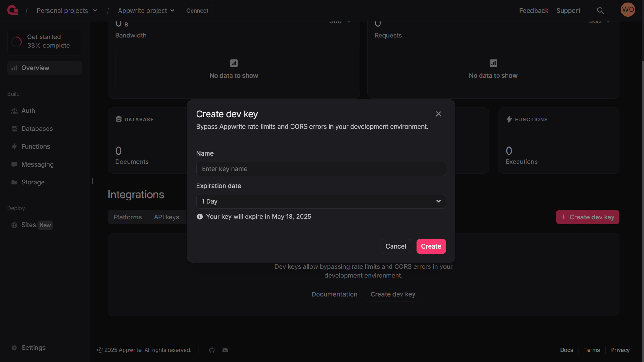Open the Support link
This screenshot has height=362, width=644.
(x=568, y=11)
